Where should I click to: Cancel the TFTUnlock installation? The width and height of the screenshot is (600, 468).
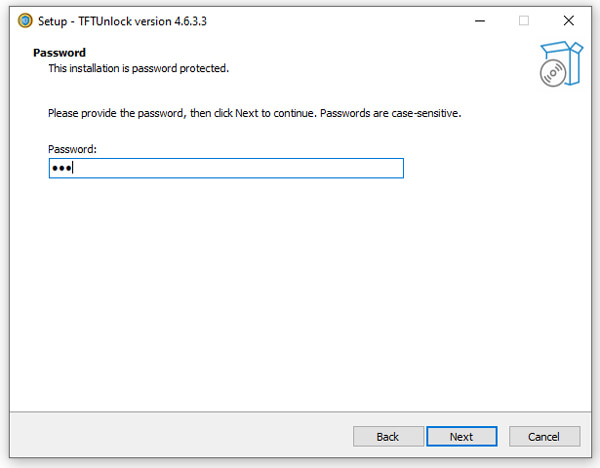544,436
